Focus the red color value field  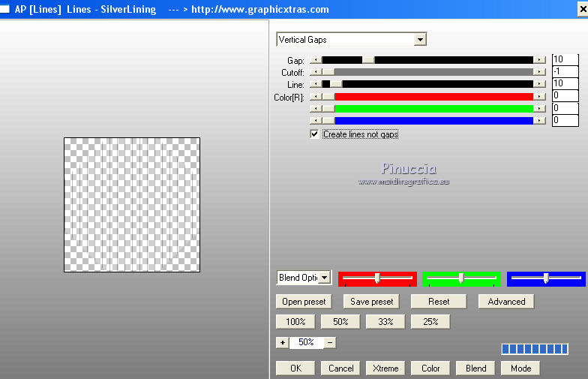(x=565, y=96)
